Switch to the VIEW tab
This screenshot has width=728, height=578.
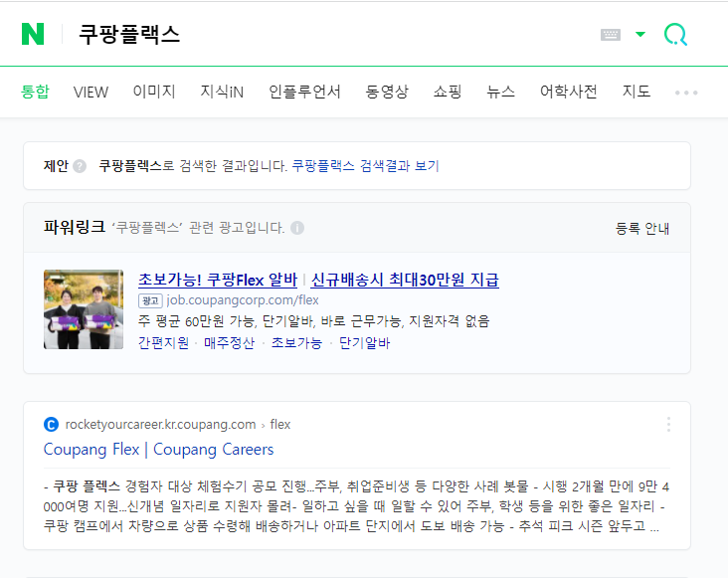coord(91,92)
